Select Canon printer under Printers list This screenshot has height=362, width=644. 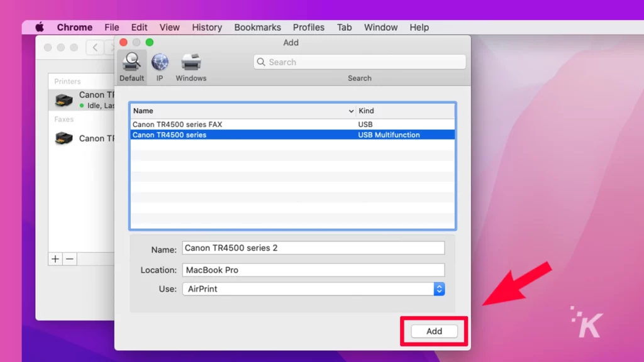[82, 100]
